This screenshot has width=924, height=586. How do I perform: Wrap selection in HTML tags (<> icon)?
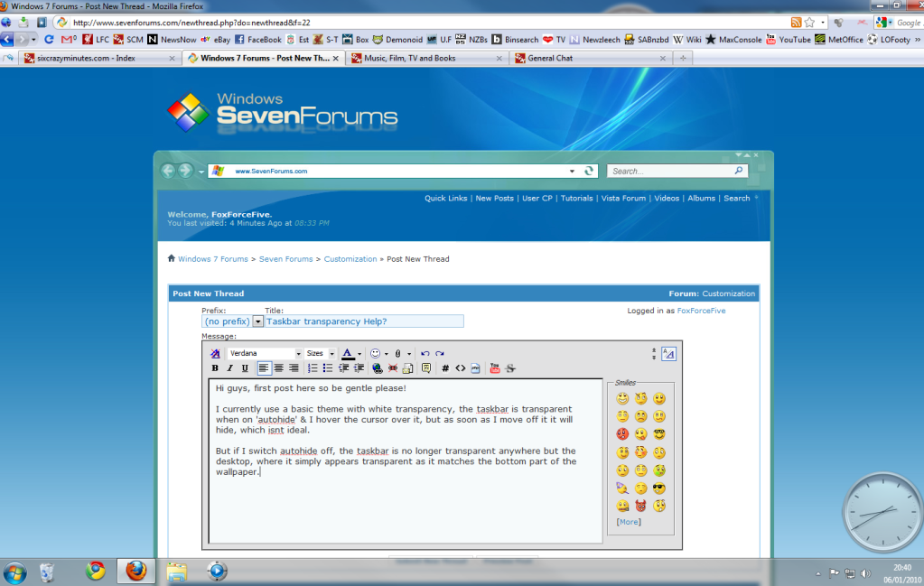461,368
